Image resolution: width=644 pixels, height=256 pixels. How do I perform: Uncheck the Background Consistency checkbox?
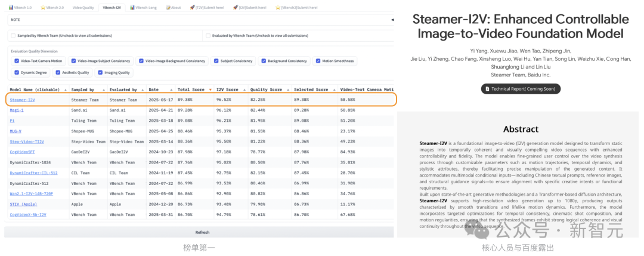264,61
